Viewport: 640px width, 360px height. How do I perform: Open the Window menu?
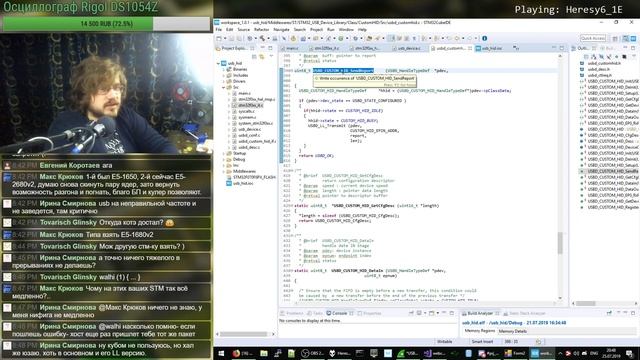point(346,30)
